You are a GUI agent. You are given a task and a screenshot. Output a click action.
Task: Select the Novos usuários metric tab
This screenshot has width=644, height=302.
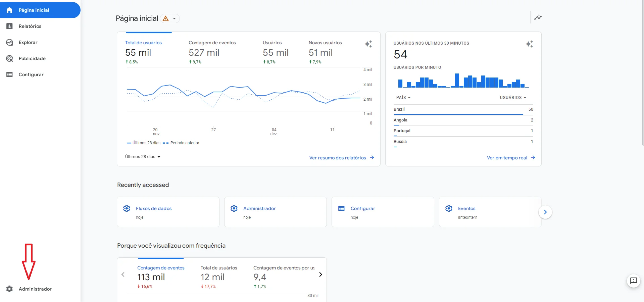pos(325,52)
